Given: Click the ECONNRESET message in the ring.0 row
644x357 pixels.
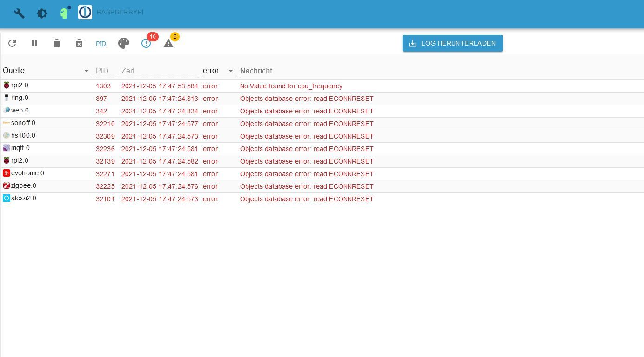Looking at the screenshot, I should point(307,99).
